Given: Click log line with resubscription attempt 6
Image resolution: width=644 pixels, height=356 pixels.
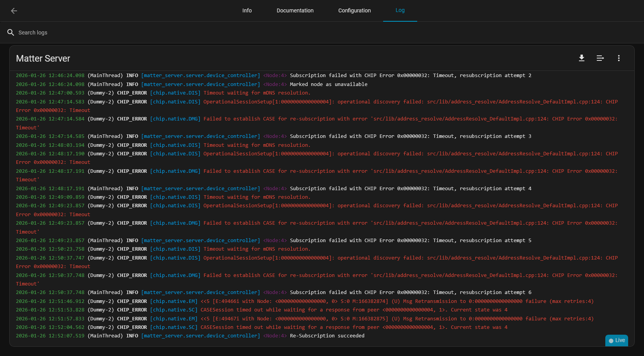Looking at the screenshot, I should click(410, 292).
